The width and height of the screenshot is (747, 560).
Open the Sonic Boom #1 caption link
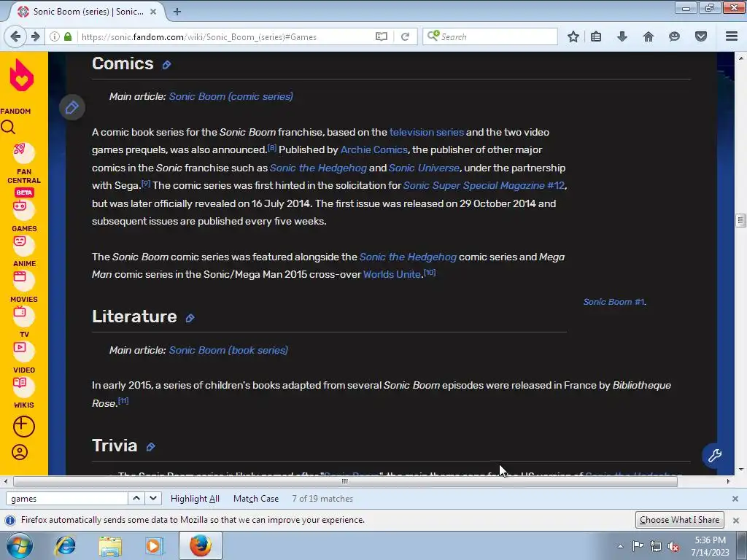tap(614, 302)
